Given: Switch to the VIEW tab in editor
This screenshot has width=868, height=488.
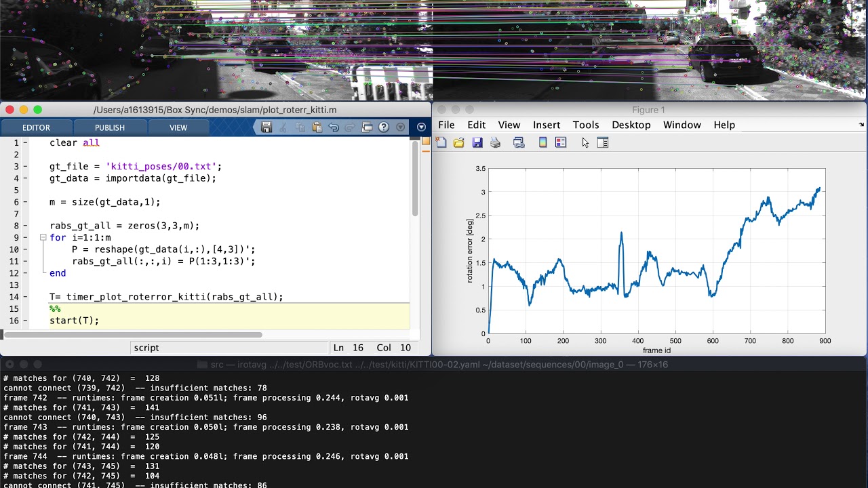Looking at the screenshot, I should [x=178, y=127].
